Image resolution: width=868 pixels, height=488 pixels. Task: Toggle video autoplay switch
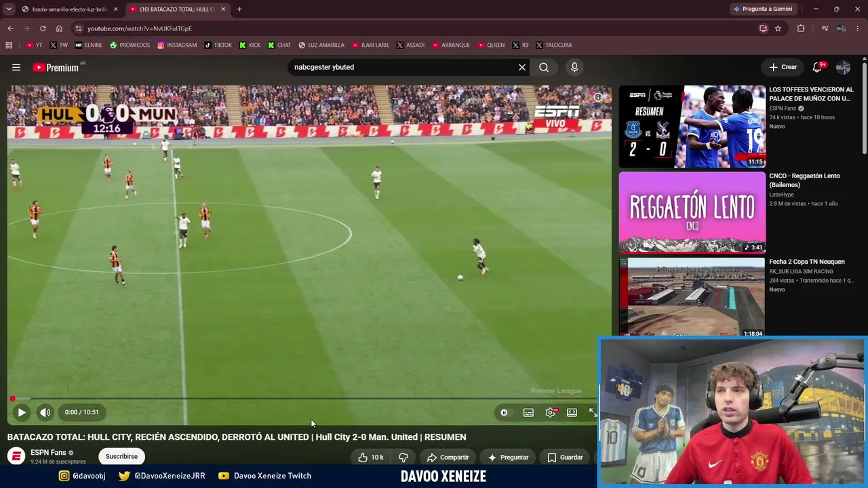click(x=504, y=412)
